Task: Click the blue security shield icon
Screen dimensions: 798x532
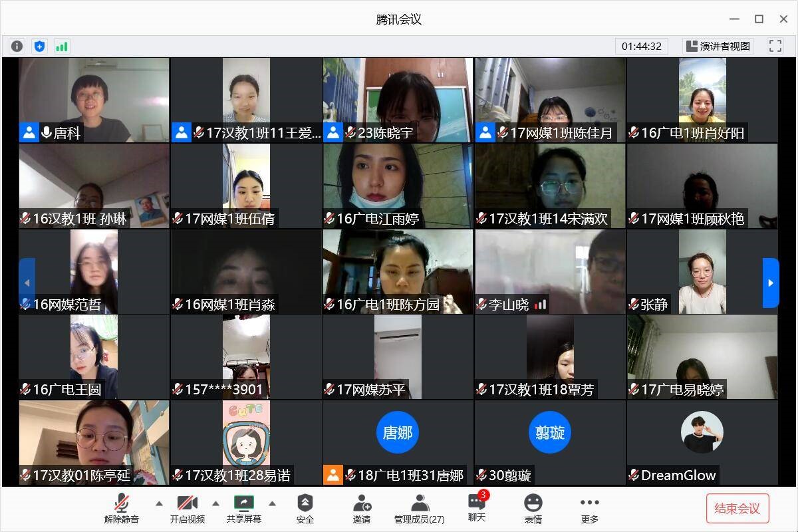Action: (x=39, y=46)
